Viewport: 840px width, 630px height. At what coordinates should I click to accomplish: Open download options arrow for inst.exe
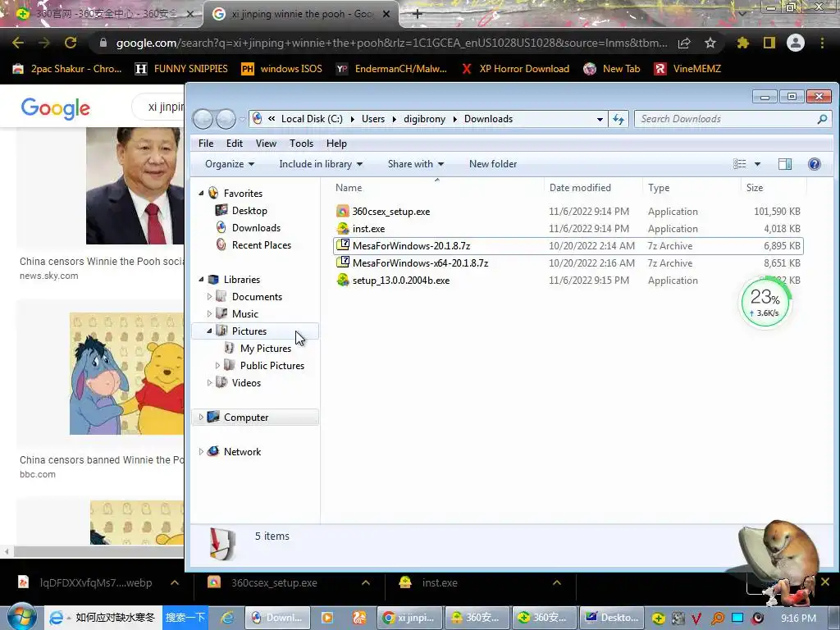[557, 582]
